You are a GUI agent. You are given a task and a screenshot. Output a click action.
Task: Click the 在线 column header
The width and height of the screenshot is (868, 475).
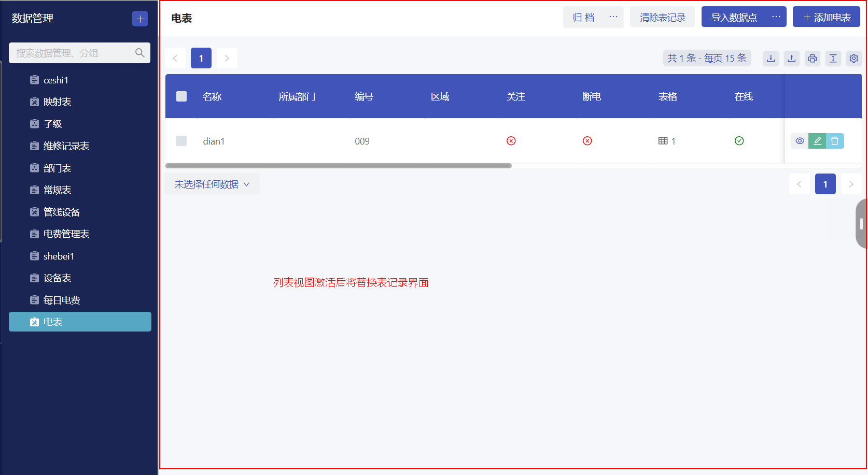pos(744,96)
